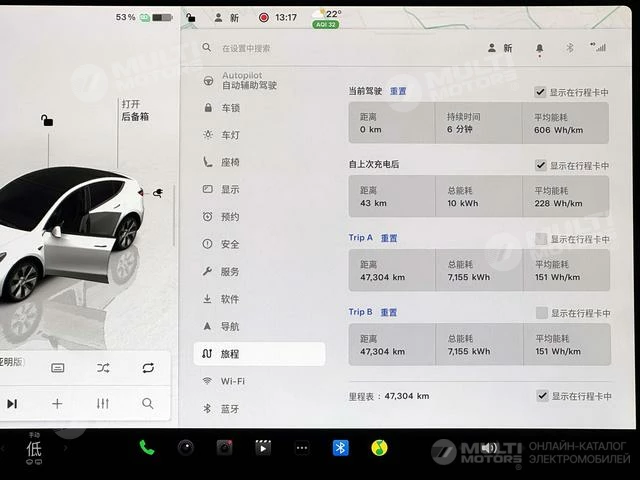Screen dimensions: 640x480
Task: Open the green phone app
Action: [147, 448]
